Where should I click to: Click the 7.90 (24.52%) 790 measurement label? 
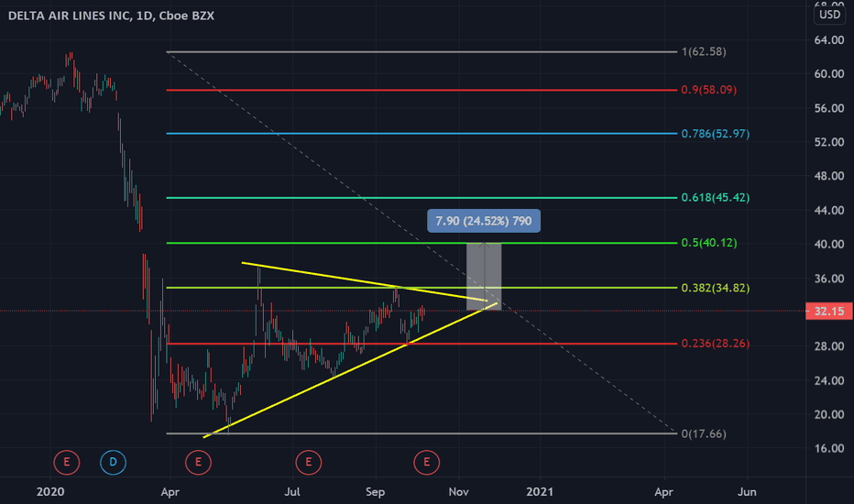(x=484, y=221)
